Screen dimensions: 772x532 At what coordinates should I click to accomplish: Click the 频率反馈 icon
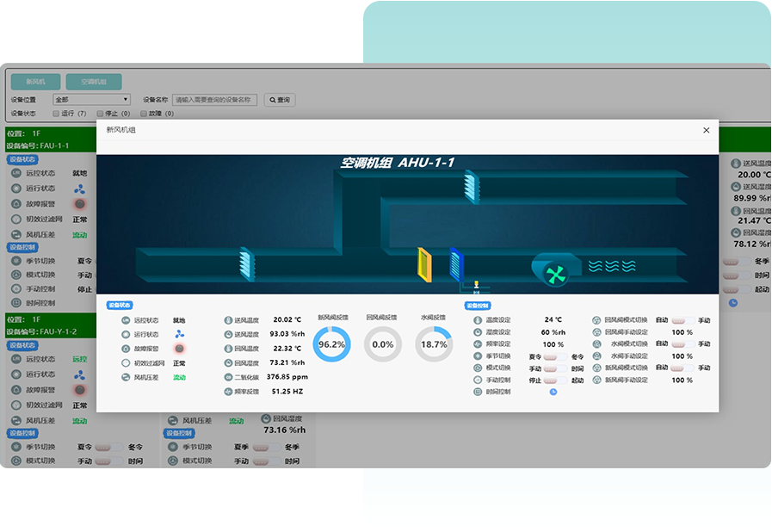tap(228, 392)
